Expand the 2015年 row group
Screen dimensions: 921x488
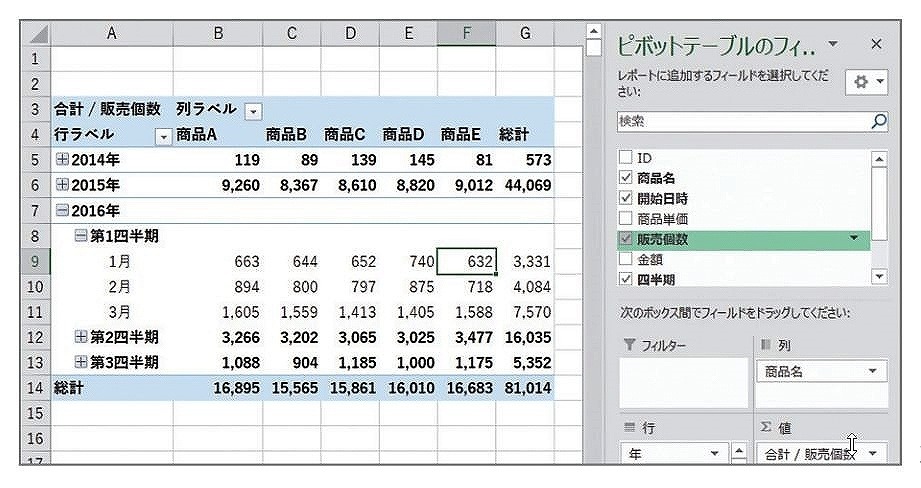click(62, 184)
